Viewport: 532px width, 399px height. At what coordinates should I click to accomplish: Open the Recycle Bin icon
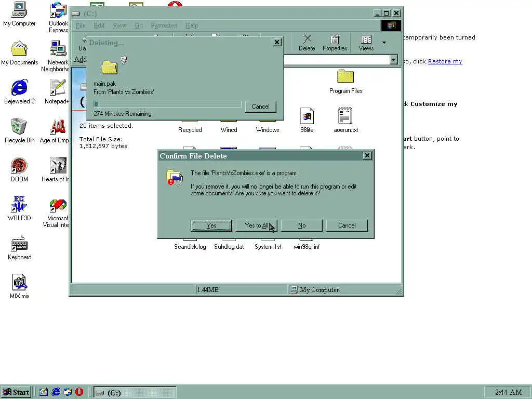pos(19,131)
